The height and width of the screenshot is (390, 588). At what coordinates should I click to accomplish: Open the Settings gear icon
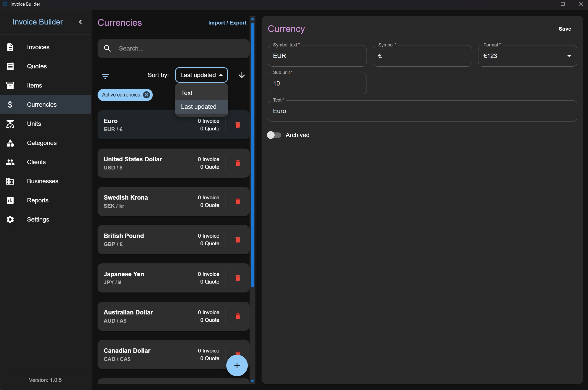(10, 220)
